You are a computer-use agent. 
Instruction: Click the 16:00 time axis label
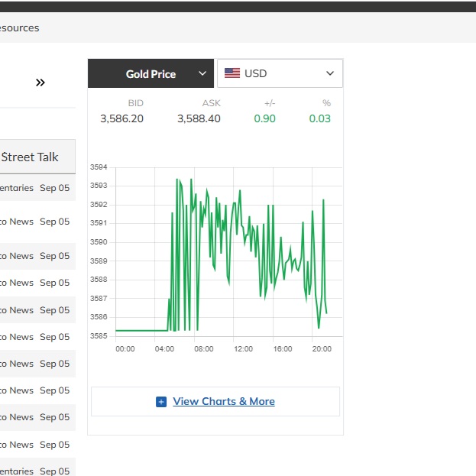coord(283,349)
